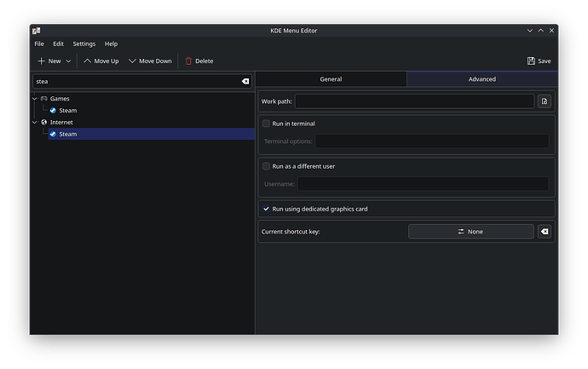Screen dimensions: 588x369
Task: Select Steam under Internet
Action: 152,134
